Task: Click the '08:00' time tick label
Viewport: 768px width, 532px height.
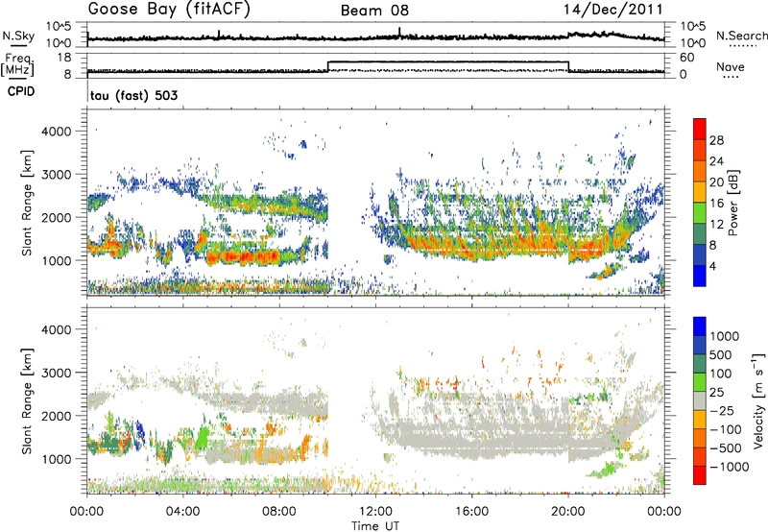Action: pyautogui.click(x=279, y=512)
